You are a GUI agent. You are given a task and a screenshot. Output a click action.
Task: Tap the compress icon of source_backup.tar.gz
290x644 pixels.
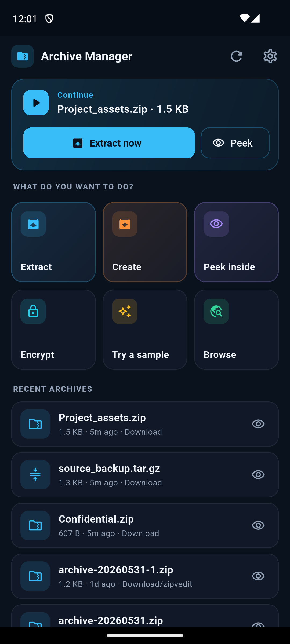pos(35,475)
